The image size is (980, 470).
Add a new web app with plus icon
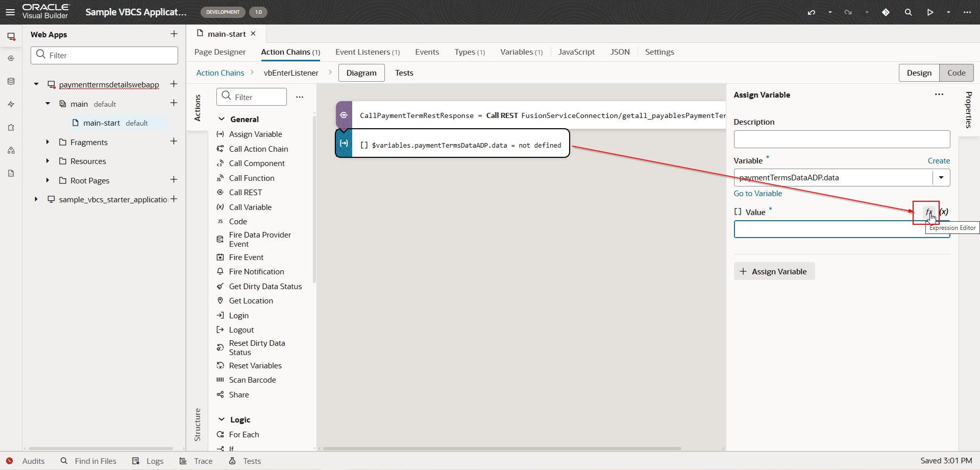pos(174,34)
